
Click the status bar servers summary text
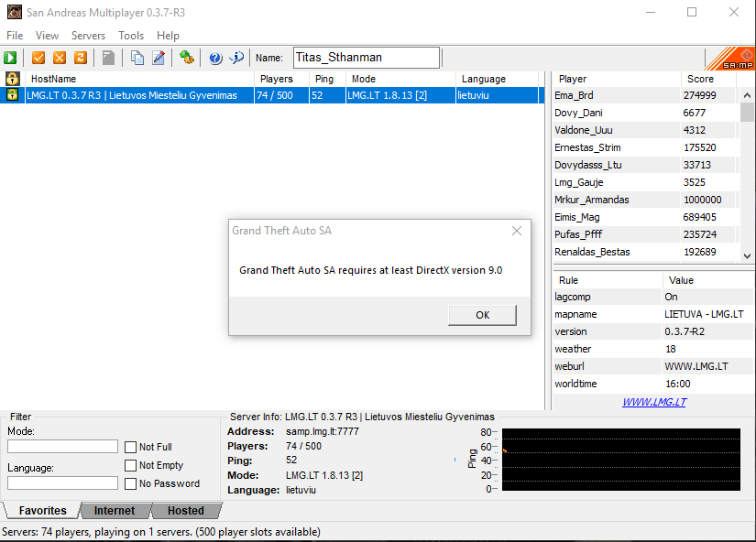pyautogui.click(x=161, y=532)
